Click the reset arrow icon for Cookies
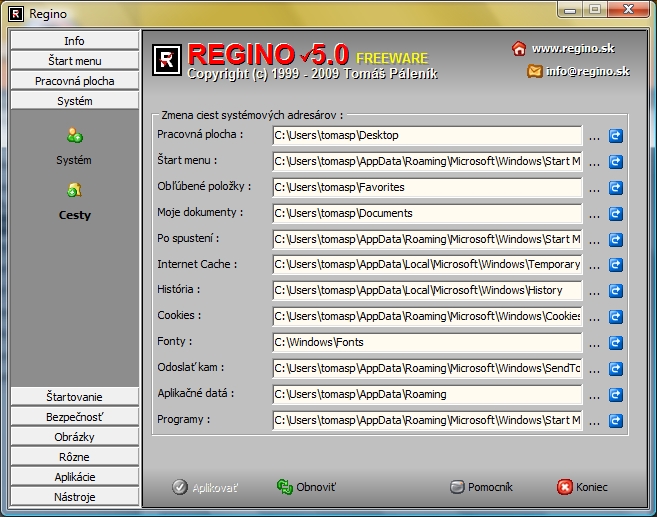The height and width of the screenshot is (517, 657). coord(616,317)
